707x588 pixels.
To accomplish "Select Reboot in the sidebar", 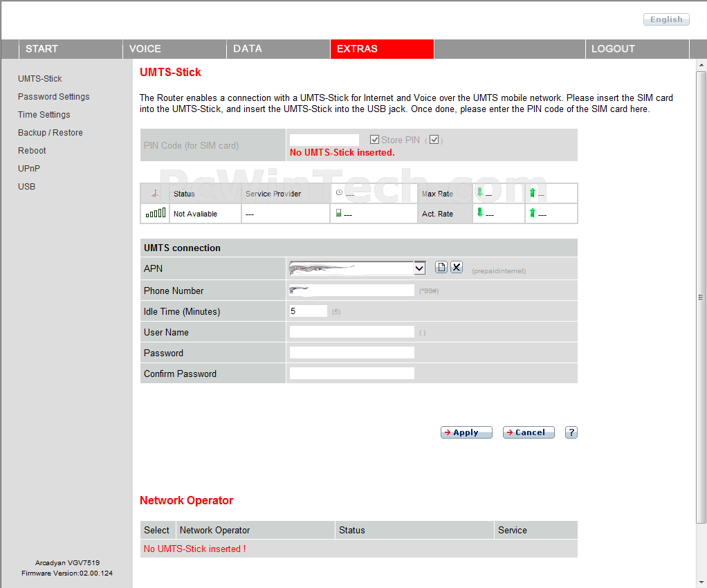I will point(32,151).
